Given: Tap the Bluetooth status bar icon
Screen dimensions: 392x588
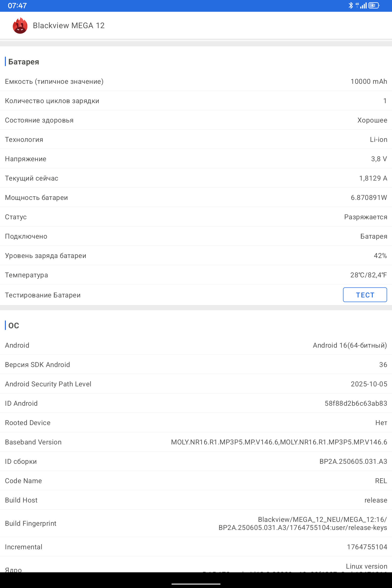Looking at the screenshot, I should (x=351, y=5).
